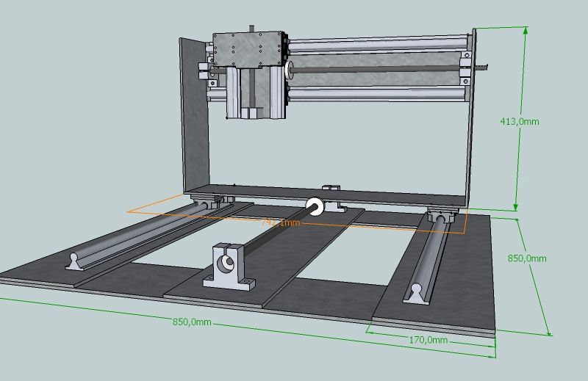This screenshot has width=588, height=381.
Task: Click the white circular ballscrew nut end
Action: coord(315,208)
